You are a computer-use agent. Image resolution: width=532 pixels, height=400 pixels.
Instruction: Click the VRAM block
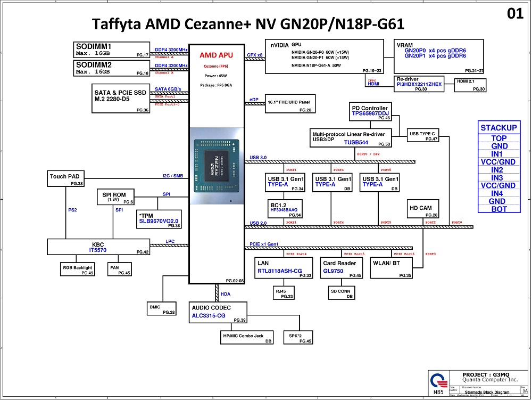[x=439, y=56]
